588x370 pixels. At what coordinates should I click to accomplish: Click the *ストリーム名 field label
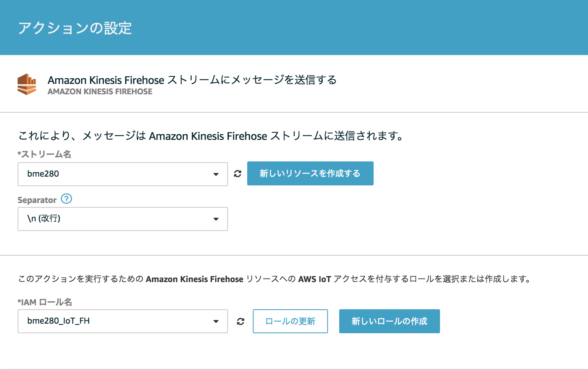[x=44, y=154]
